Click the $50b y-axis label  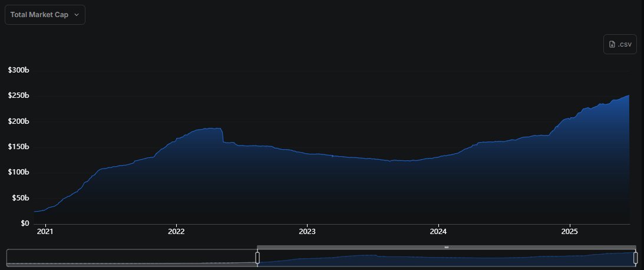tap(20, 198)
